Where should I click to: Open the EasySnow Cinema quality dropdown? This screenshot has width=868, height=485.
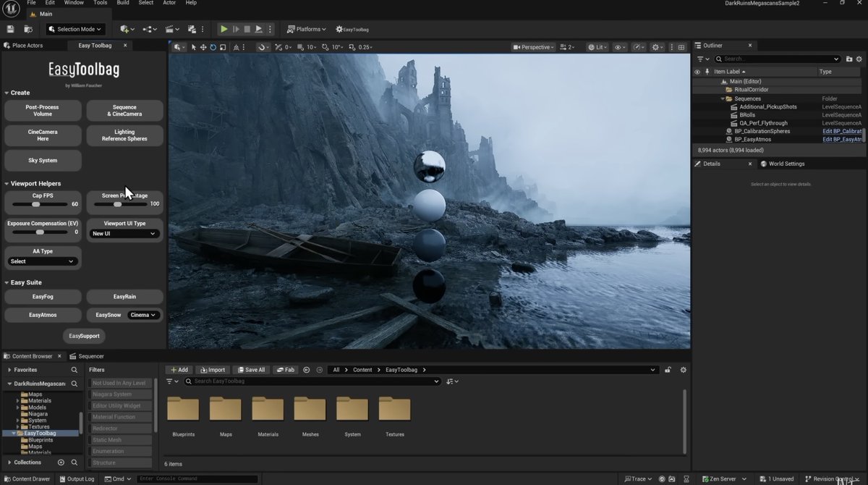click(x=143, y=315)
